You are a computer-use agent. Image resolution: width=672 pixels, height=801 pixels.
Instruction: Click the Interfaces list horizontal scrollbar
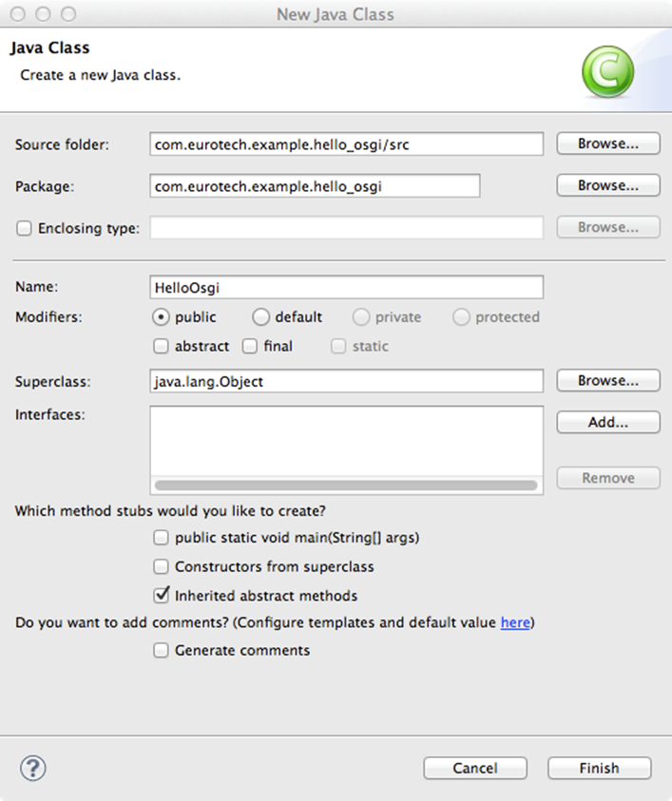point(346,486)
